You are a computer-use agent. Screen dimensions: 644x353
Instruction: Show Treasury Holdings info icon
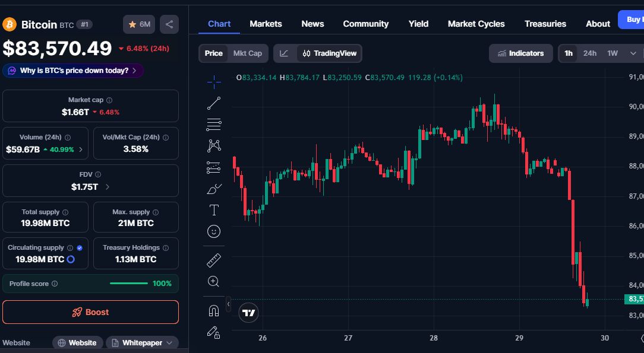166,247
